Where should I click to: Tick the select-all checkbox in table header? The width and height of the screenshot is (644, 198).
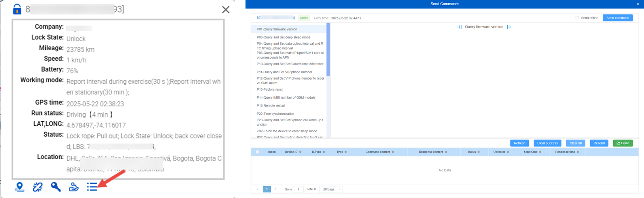tap(258, 152)
